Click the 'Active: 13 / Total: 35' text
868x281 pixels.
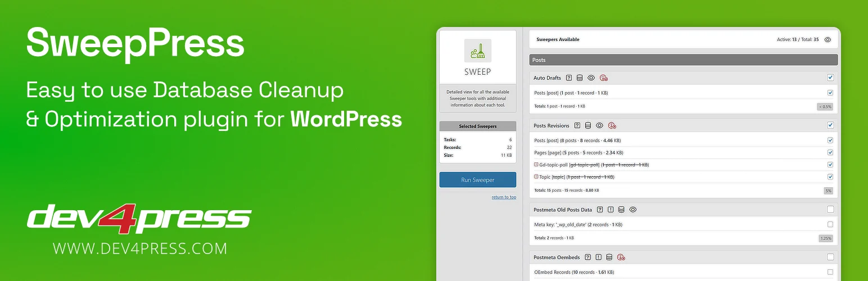point(797,40)
